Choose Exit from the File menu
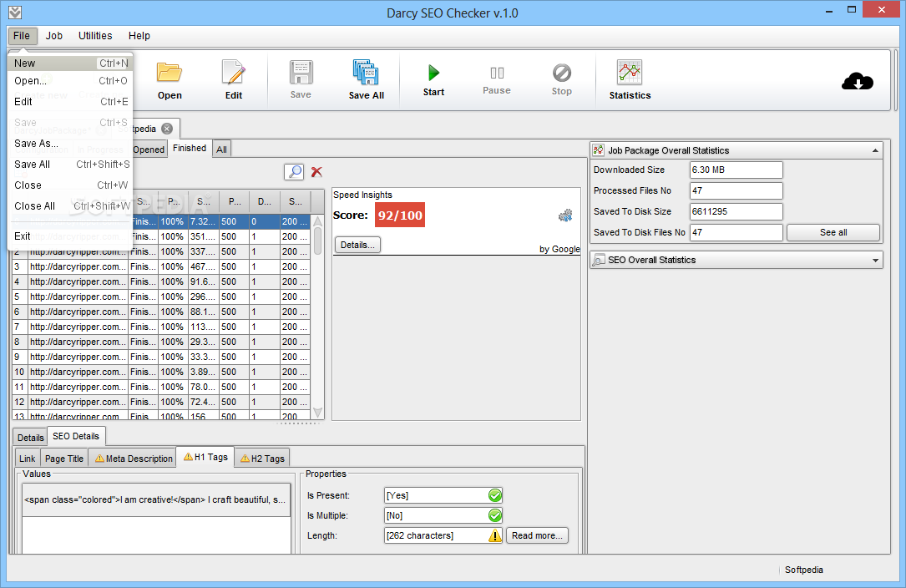The image size is (906, 588). pyautogui.click(x=70, y=236)
